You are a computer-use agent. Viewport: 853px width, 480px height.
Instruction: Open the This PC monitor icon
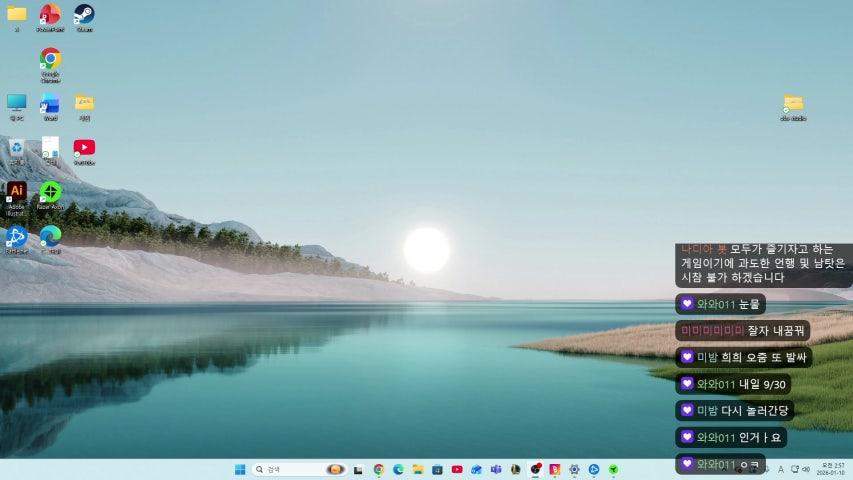pos(16,103)
